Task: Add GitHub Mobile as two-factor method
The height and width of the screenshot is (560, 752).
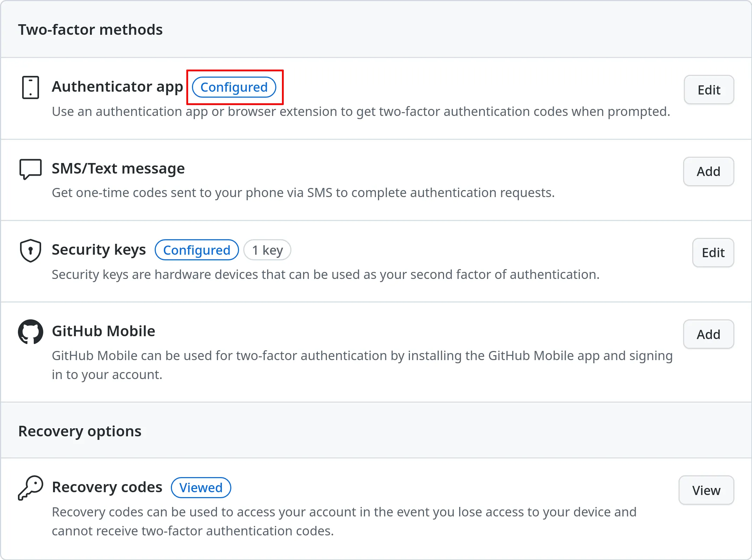Action: pos(708,334)
